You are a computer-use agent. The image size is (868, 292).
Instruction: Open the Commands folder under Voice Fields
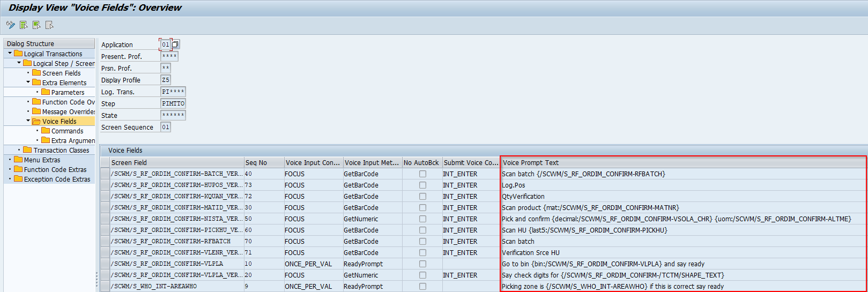(x=67, y=131)
